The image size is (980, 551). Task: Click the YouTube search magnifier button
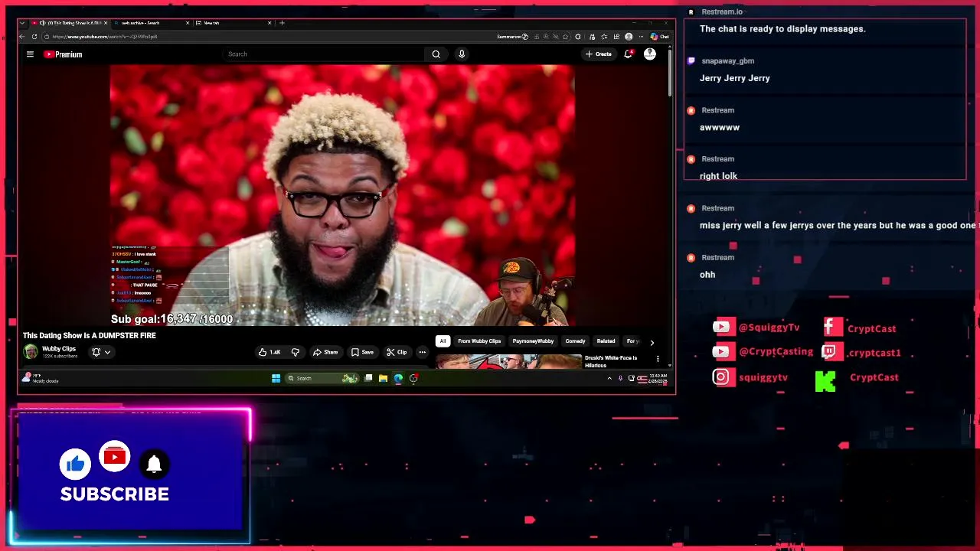pos(436,54)
